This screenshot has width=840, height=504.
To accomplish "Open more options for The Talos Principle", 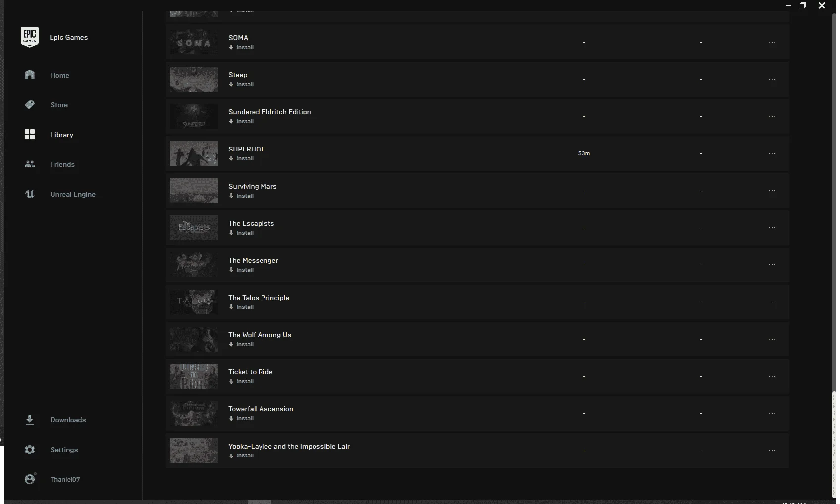I will tap(772, 302).
